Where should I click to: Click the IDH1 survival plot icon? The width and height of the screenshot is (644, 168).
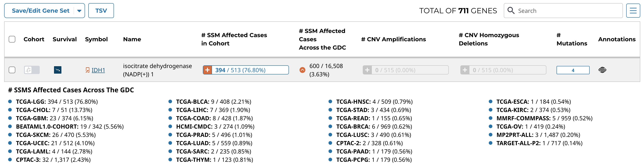[57, 70]
